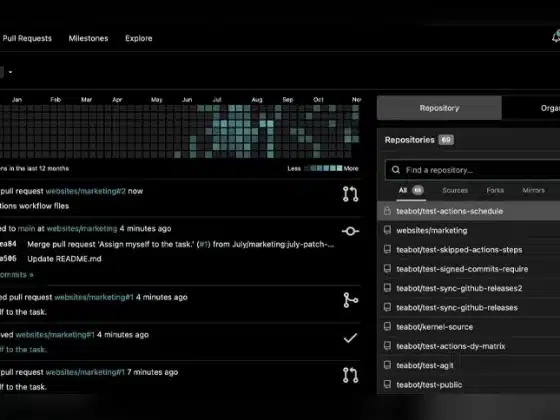Open websites/marketing in repository list
The height and width of the screenshot is (420, 560).
tap(431, 230)
